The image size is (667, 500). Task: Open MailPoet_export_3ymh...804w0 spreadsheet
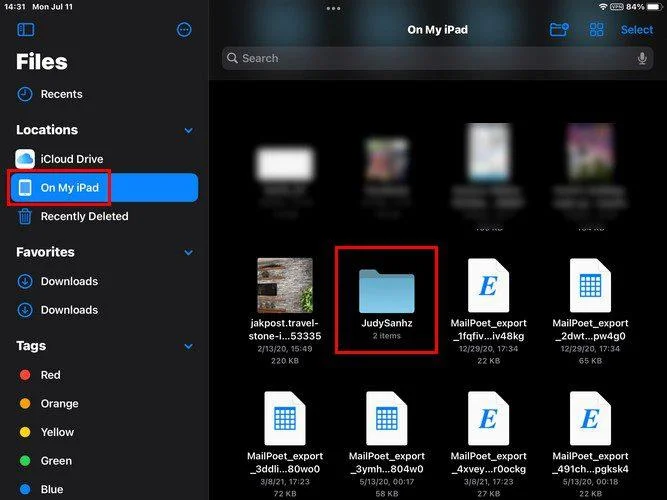pyautogui.click(x=386, y=418)
